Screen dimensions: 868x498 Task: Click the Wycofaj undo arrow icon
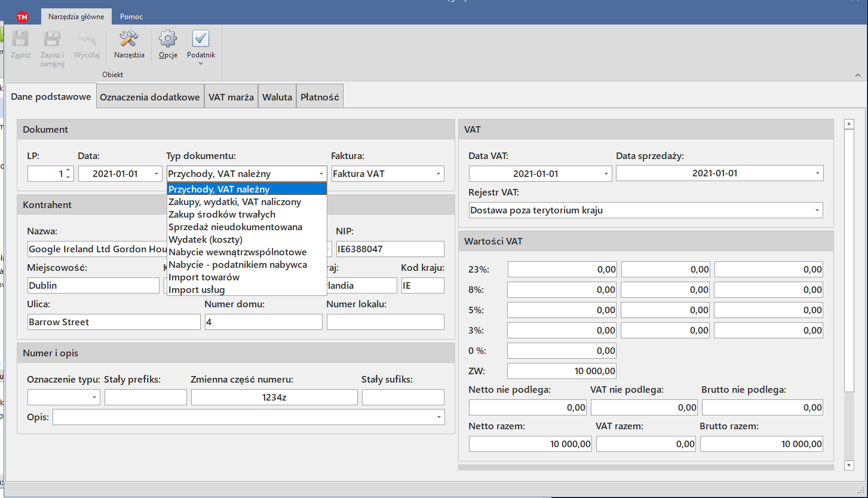coord(87,40)
